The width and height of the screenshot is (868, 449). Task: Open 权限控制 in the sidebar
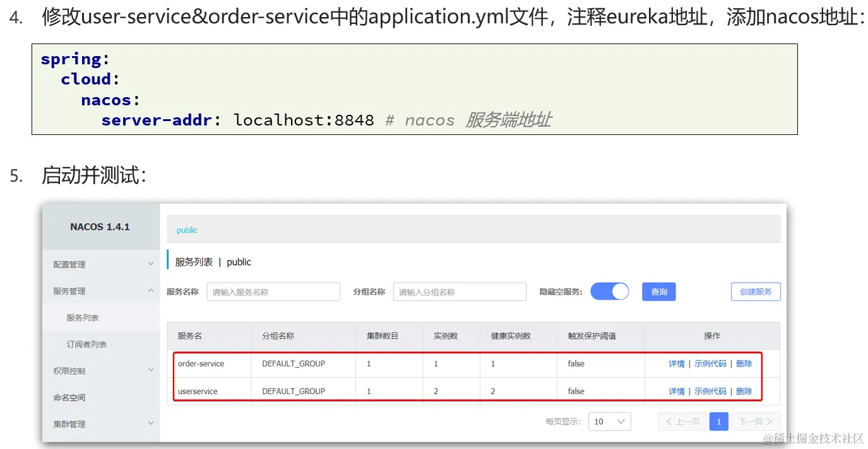69,371
